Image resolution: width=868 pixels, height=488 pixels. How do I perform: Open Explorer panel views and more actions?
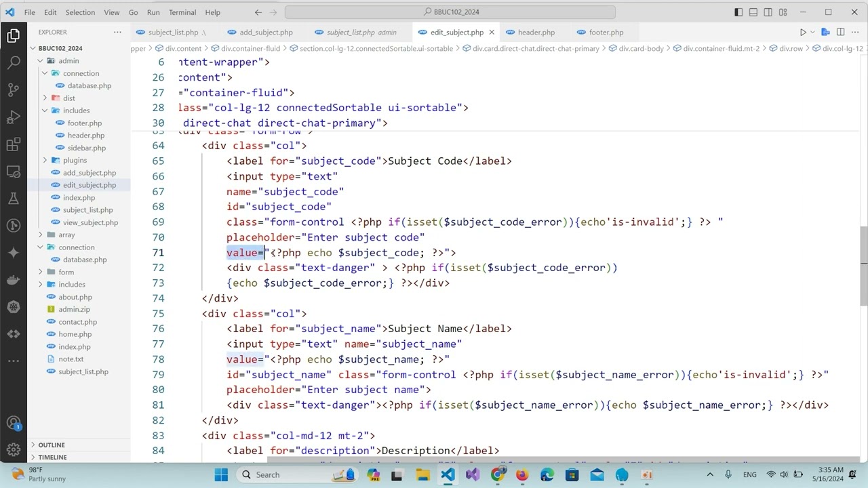117,32
